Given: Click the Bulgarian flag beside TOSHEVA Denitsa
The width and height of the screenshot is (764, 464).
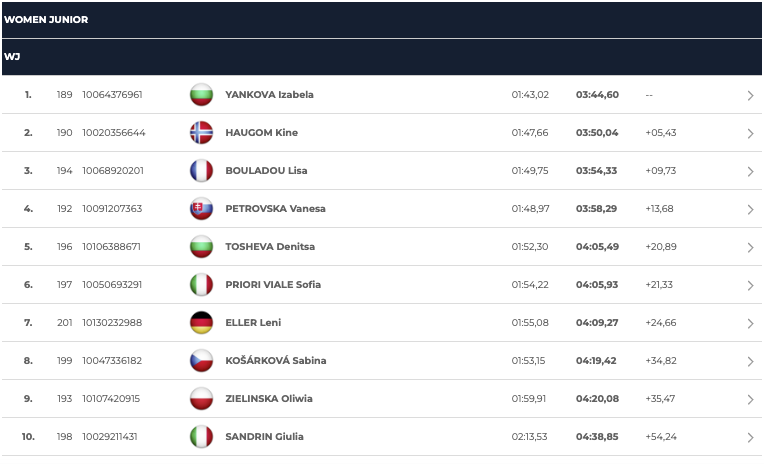Looking at the screenshot, I should coord(201,247).
